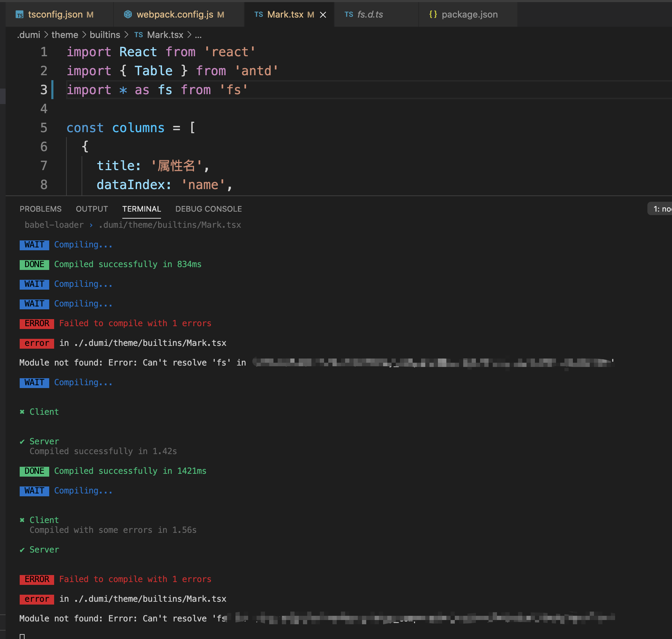The width and height of the screenshot is (672, 639).
Task: Click the .dumi breadcrumb link
Action: tap(28, 35)
